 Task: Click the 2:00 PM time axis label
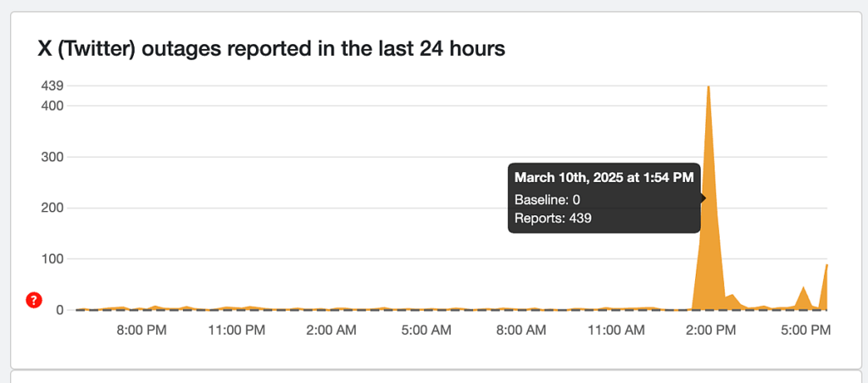coord(710,330)
